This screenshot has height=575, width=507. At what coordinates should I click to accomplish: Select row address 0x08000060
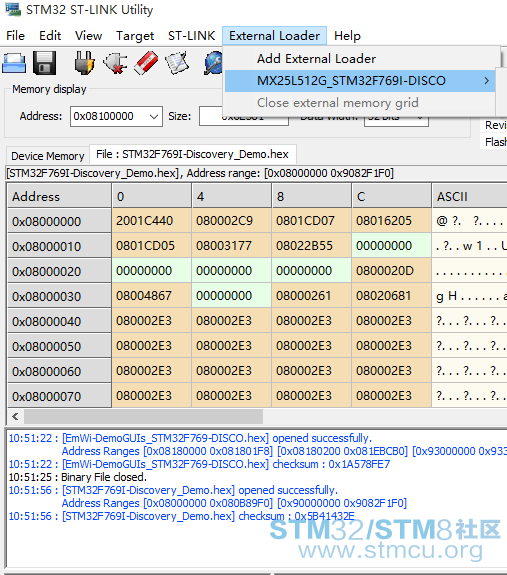[x=59, y=371]
